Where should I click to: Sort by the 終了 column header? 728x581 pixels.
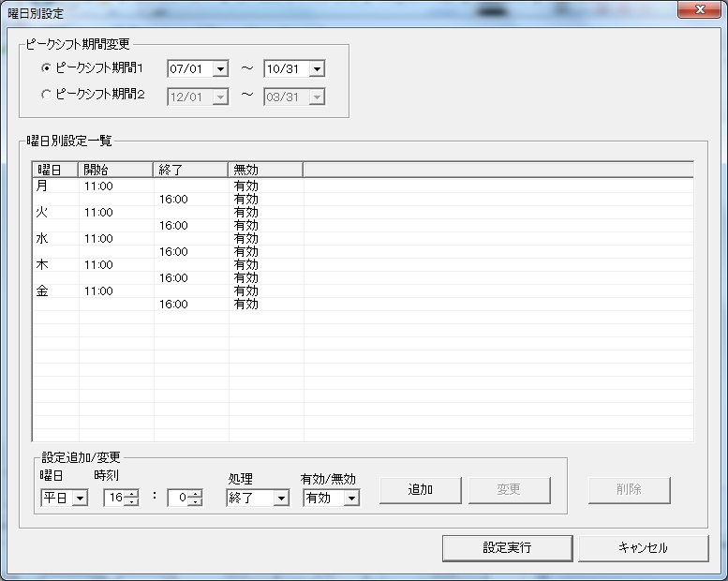pyautogui.click(x=190, y=170)
